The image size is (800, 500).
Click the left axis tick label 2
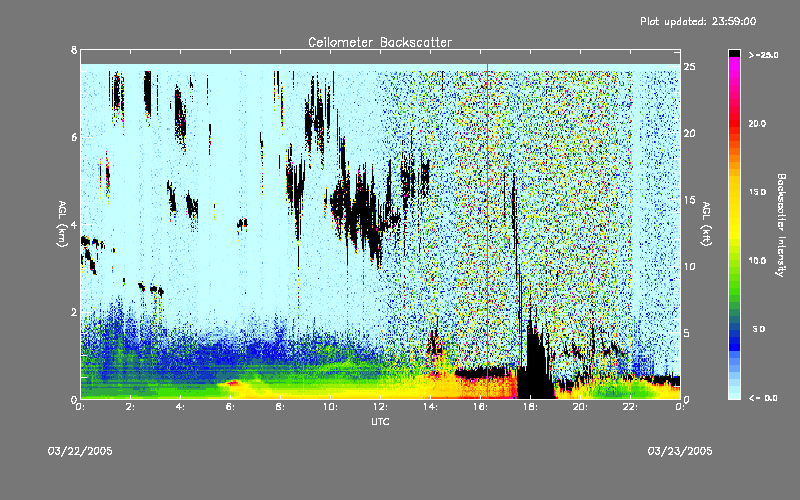click(x=74, y=312)
